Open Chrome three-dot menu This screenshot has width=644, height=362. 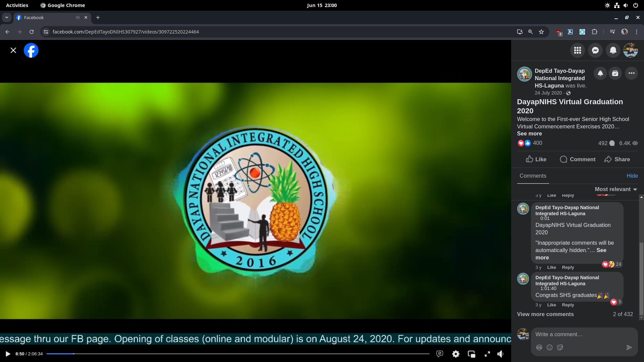point(637,32)
